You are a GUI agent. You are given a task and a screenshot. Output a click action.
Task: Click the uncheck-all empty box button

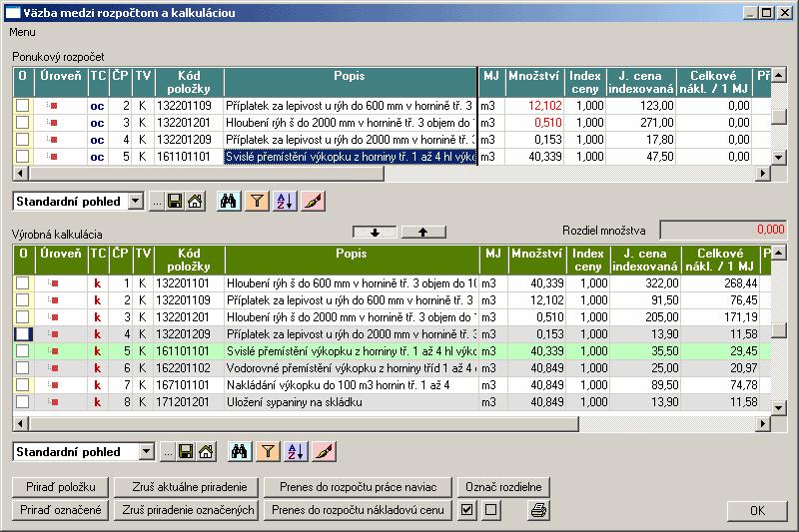(490, 510)
